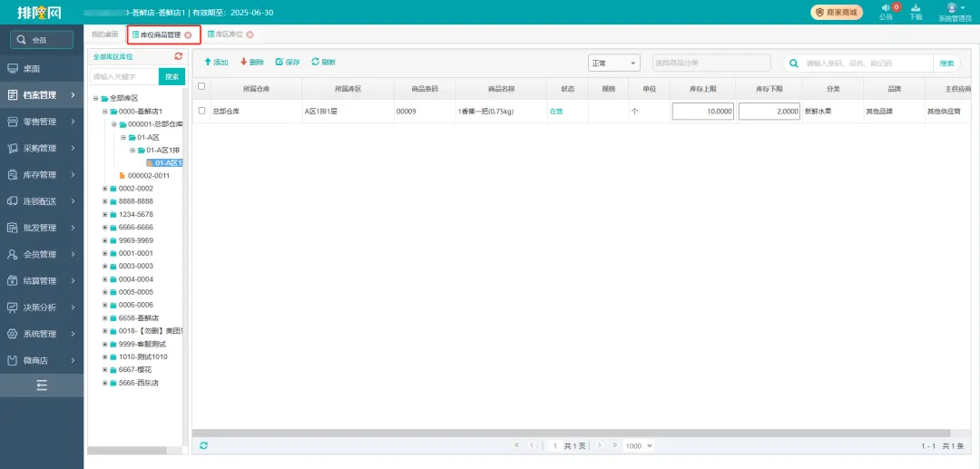This screenshot has width=980, height=469.
Task: Click the 库存上限 input showing 10.0000
Action: click(703, 111)
